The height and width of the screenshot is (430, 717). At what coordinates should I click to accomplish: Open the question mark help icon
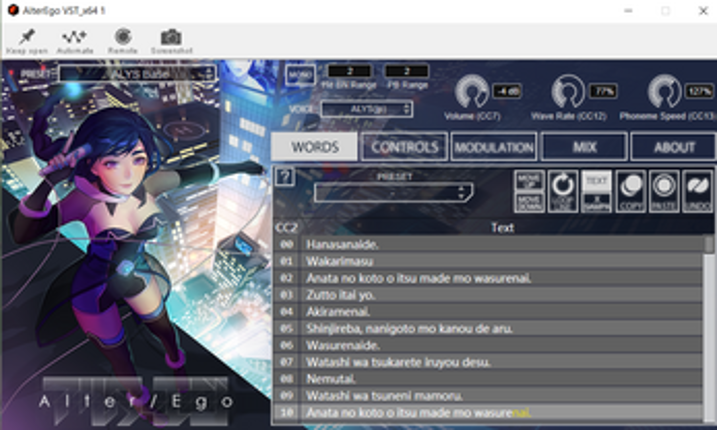284,177
